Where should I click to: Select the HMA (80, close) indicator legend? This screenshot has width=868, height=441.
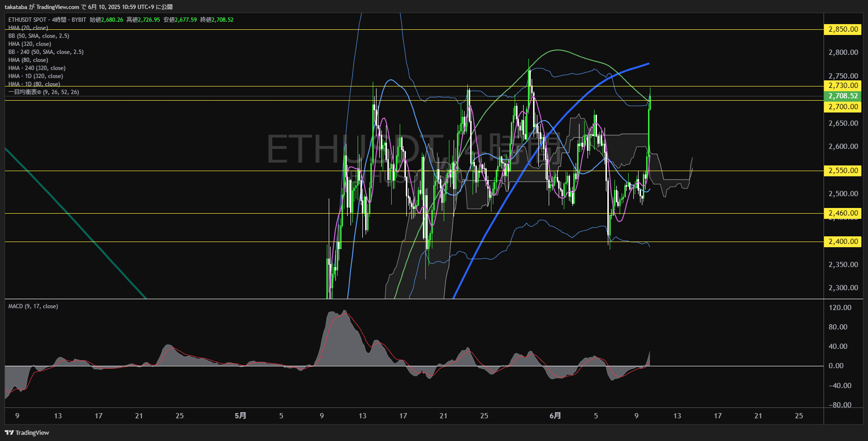pyautogui.click(x=28, y=60)
